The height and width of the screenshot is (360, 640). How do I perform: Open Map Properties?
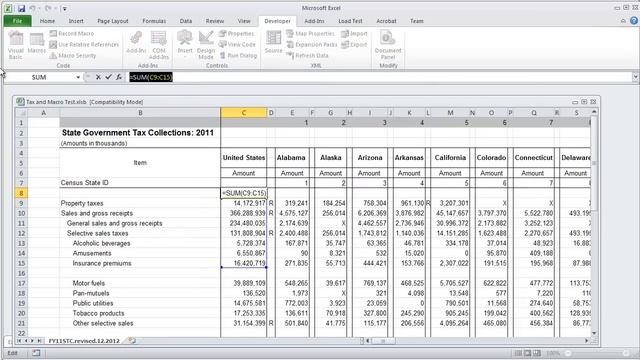click(x=311, y=33)
